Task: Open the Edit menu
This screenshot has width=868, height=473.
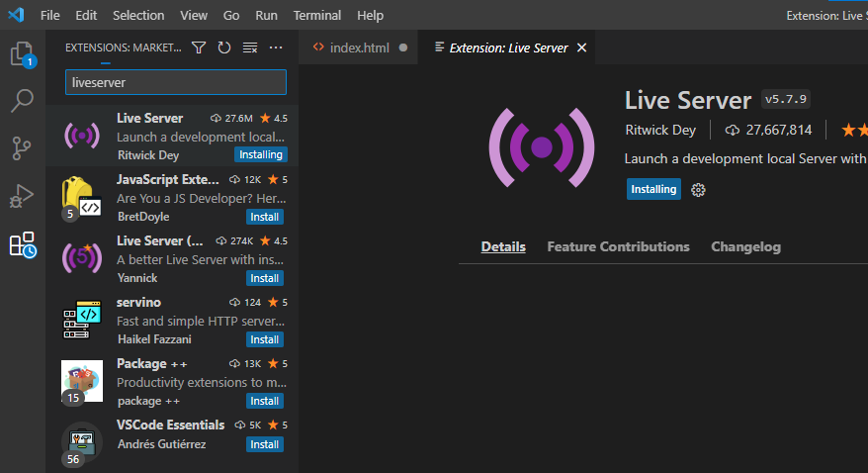Action: [86, 16]
